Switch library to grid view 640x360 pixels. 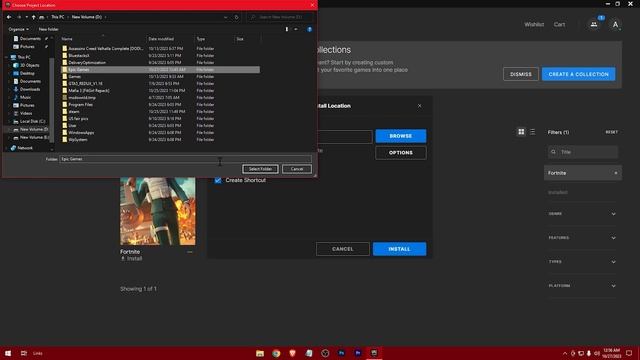(x=521, y=132)
